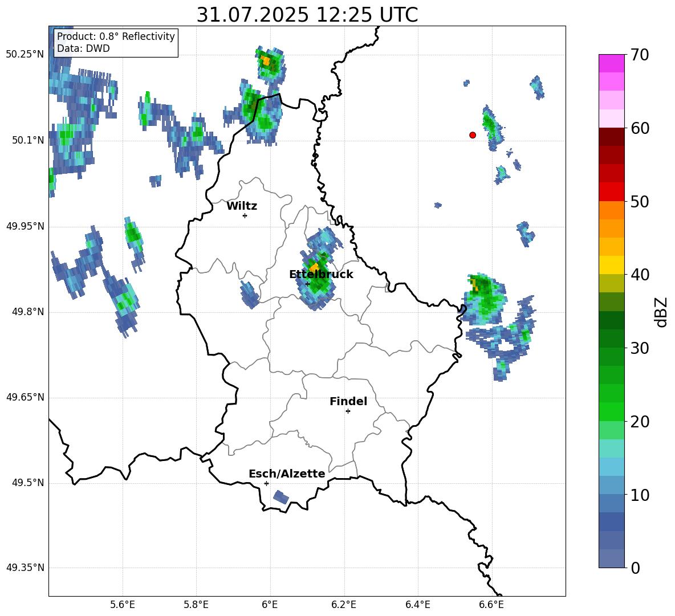675x616 pixels.
Task: Click the 60 tick on the colorbar
Action: click(x=640, y=128)
